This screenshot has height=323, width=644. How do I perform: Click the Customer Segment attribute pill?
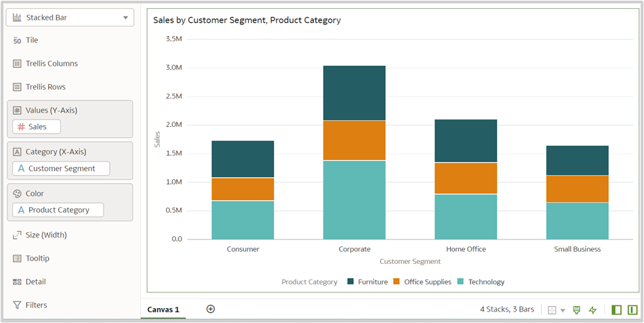coord(61,168)
